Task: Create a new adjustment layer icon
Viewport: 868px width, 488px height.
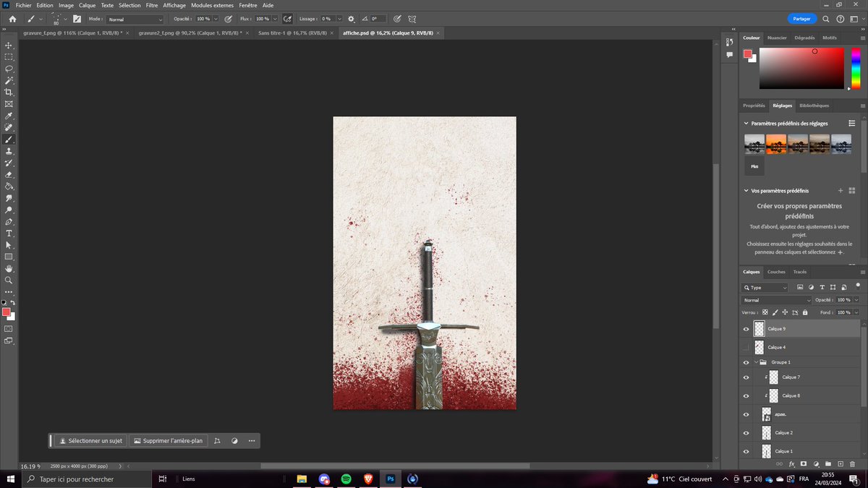Action: 816,463
